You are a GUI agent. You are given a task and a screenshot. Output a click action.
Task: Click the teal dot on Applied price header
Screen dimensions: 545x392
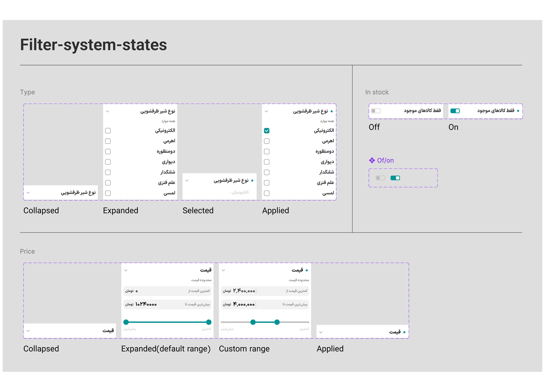tap(404, 332)
